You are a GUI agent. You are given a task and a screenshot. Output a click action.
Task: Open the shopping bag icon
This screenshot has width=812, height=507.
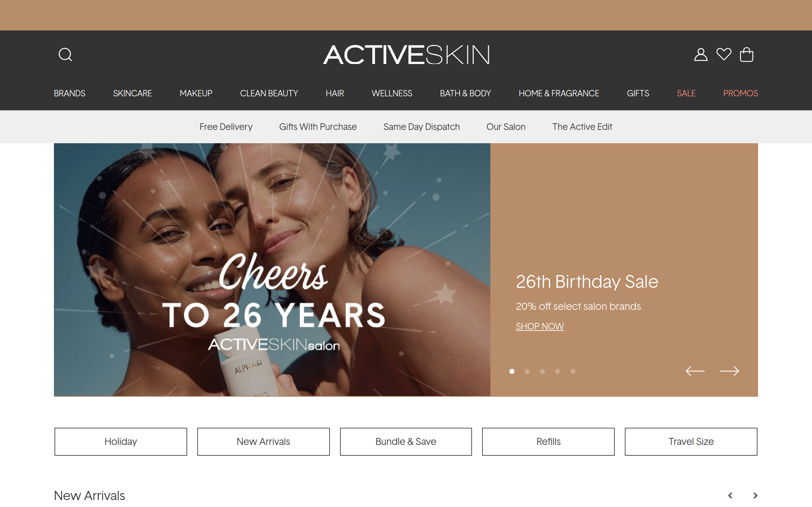pyautogui.click(x=747, y=54)
